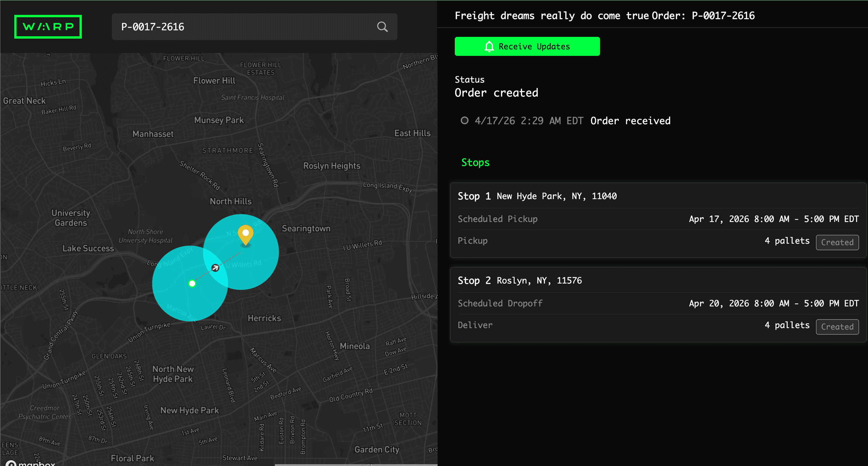The image size is (868, 466).
Task: Click the Lake Success label on map
Action: (x=88, y=248)
